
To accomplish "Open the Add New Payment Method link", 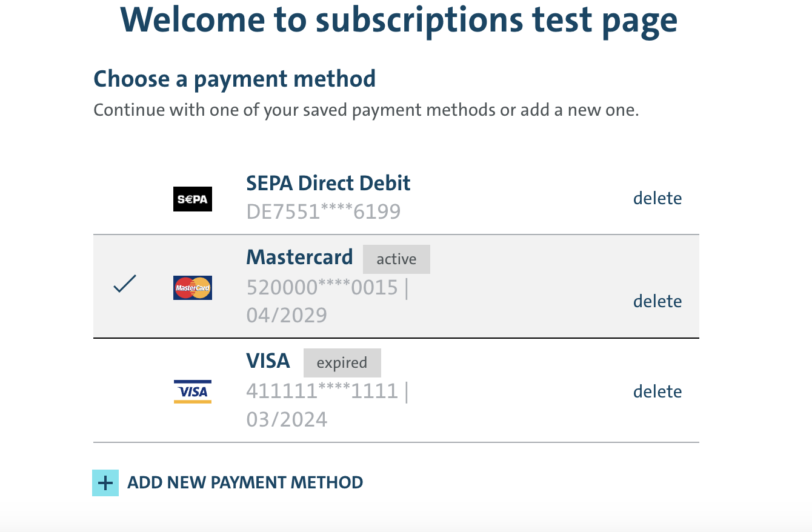I will pyautogui.click(x=245, y=483).
